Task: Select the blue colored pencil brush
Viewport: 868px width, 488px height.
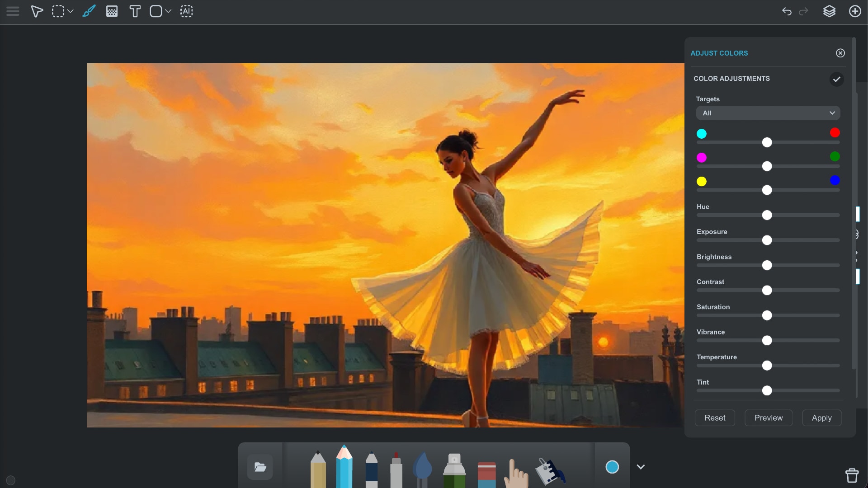Action: 344,466
